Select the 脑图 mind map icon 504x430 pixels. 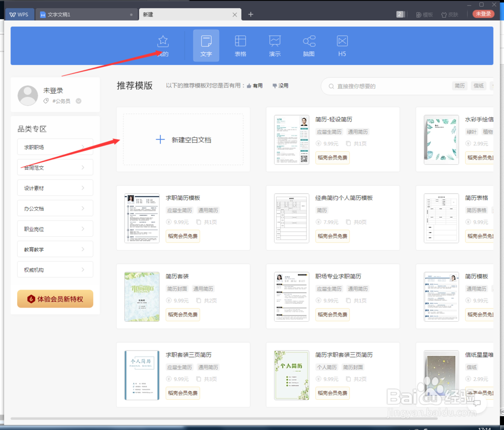click(308, 45)
